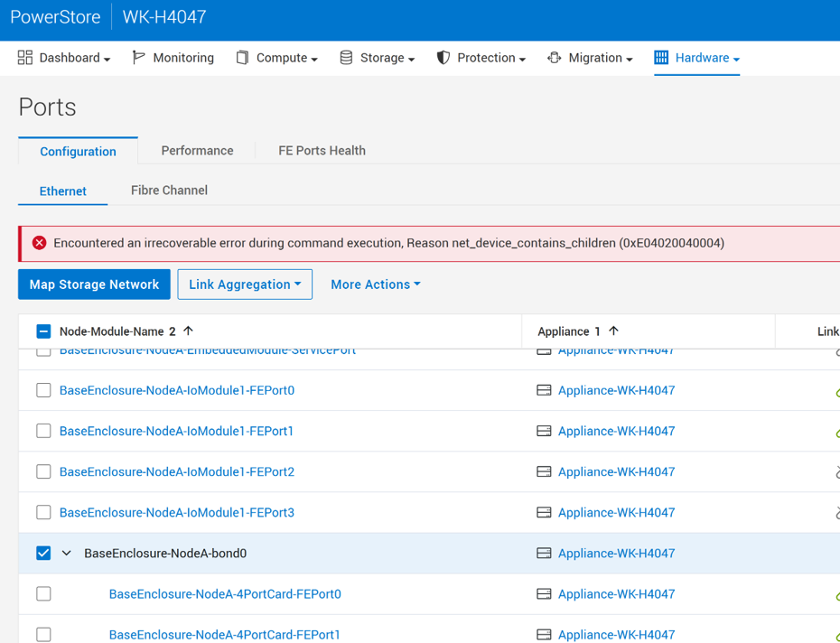Click appliance icon in 4PortCard-FEPort0 row

544,593
